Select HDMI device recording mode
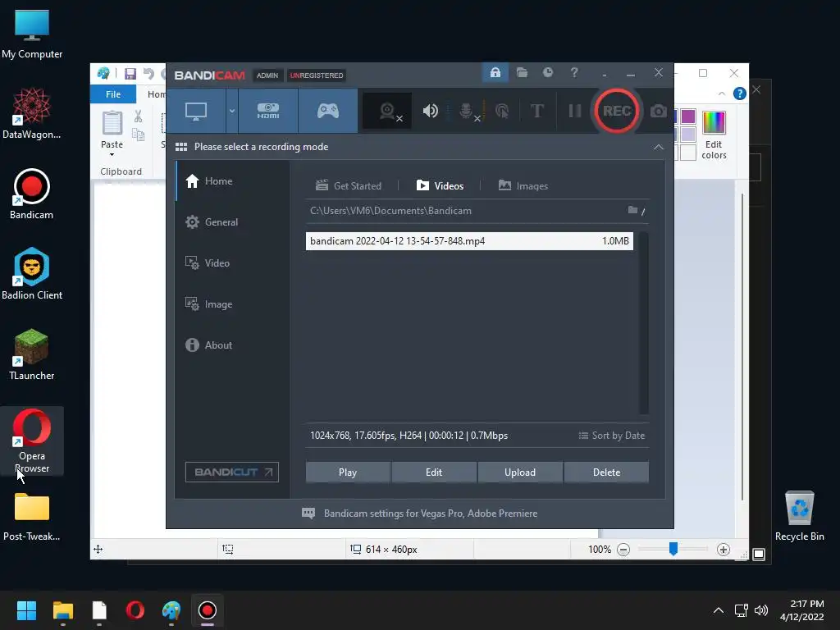This screenshot has width=840, height=630. pyautogui.click(x=268, y=111)
